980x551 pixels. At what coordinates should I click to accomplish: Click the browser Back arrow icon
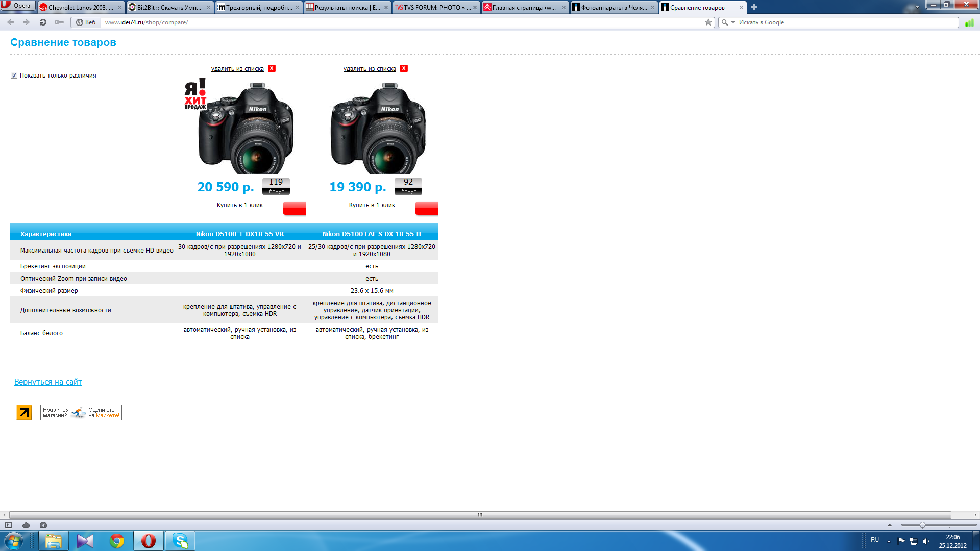tap(11, 22)
